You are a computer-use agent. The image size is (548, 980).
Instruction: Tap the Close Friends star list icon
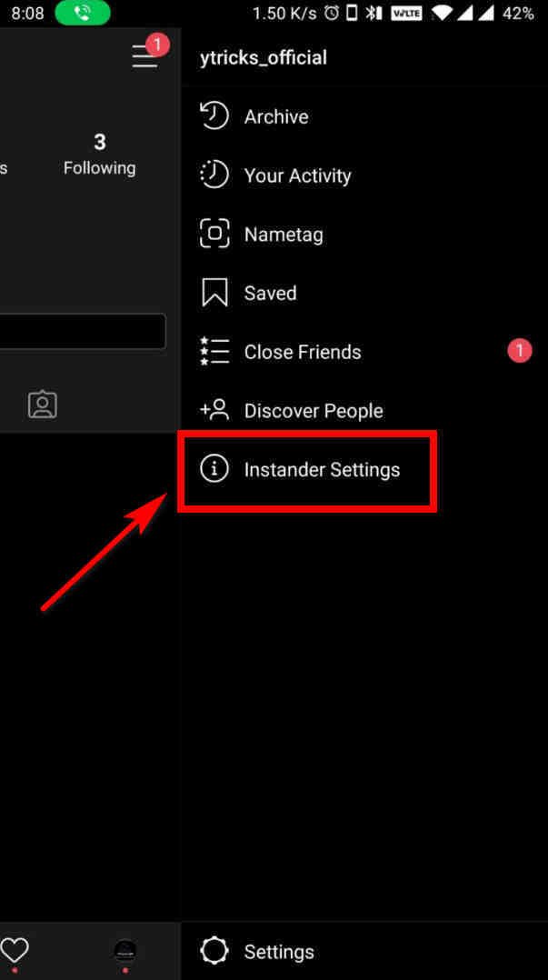(214, 352)
